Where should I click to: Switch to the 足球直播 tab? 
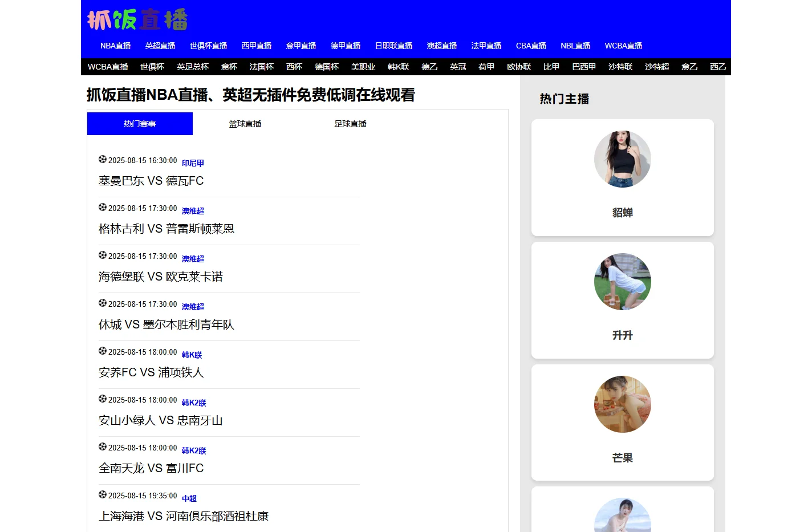point(350,124)
